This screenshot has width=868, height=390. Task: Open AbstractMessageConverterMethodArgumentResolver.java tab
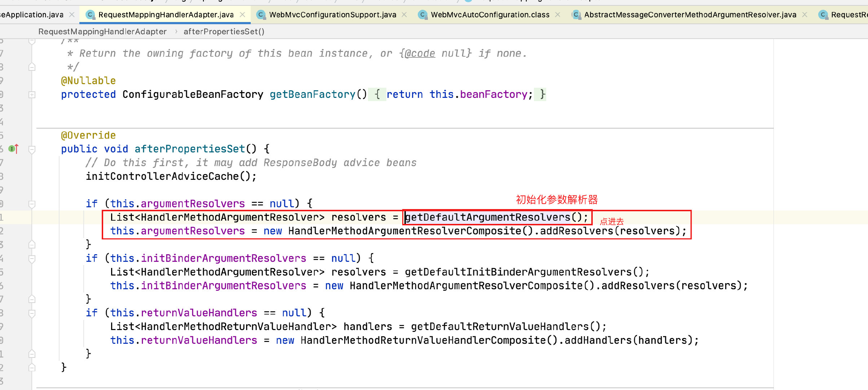coord(690,14)
